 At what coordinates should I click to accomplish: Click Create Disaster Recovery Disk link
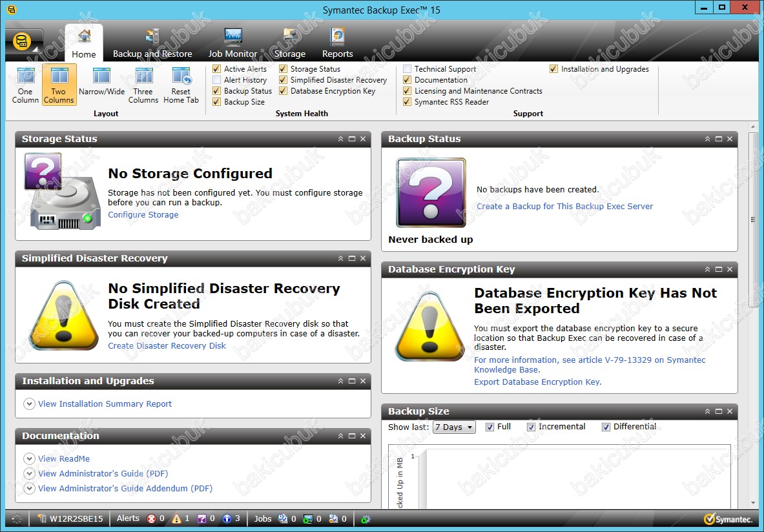[167, 346]
